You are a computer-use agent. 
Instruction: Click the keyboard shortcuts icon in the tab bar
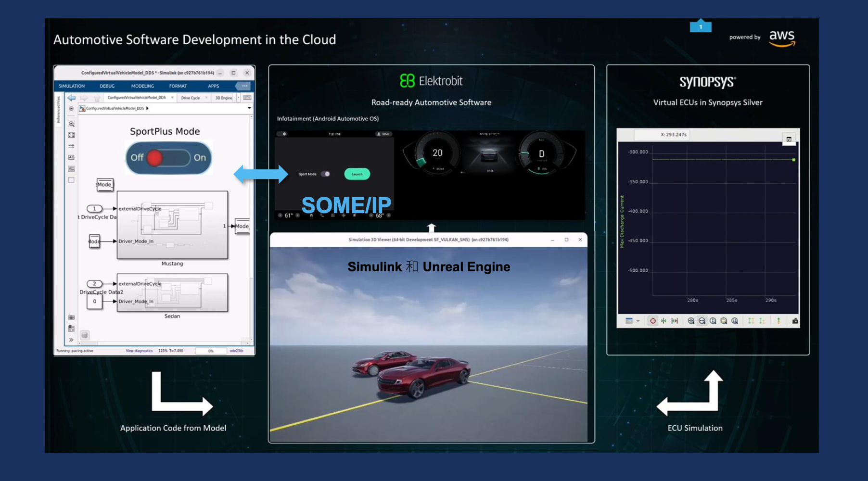pyautogui.click(x=247, y=98)
